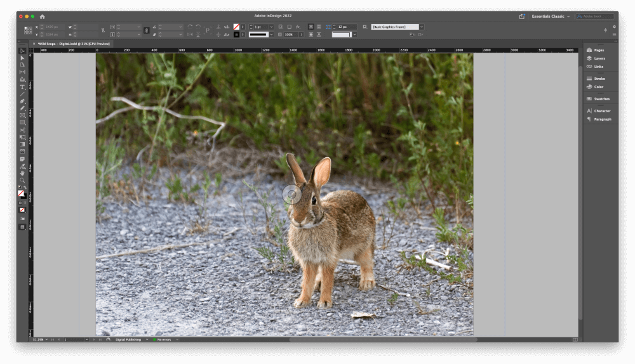Open the effects fx icon

pyautogui.click(x=298, y=27)
